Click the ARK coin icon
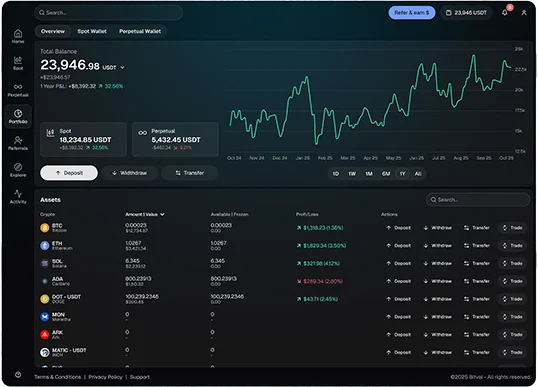Screen dimensions: 538x387 click(45, 335)
